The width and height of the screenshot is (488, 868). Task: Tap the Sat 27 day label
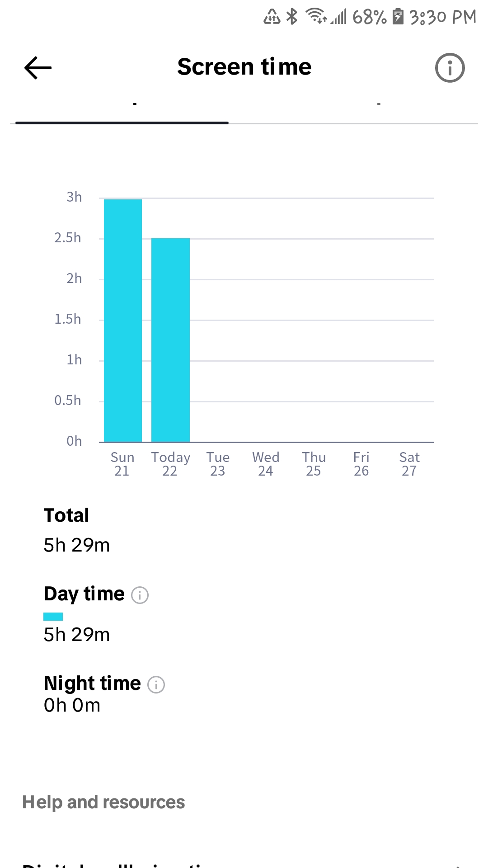(409, 464)
